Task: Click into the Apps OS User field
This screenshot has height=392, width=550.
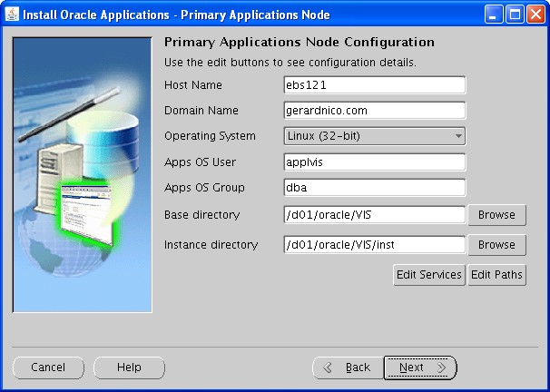Action: click(375, 162)
